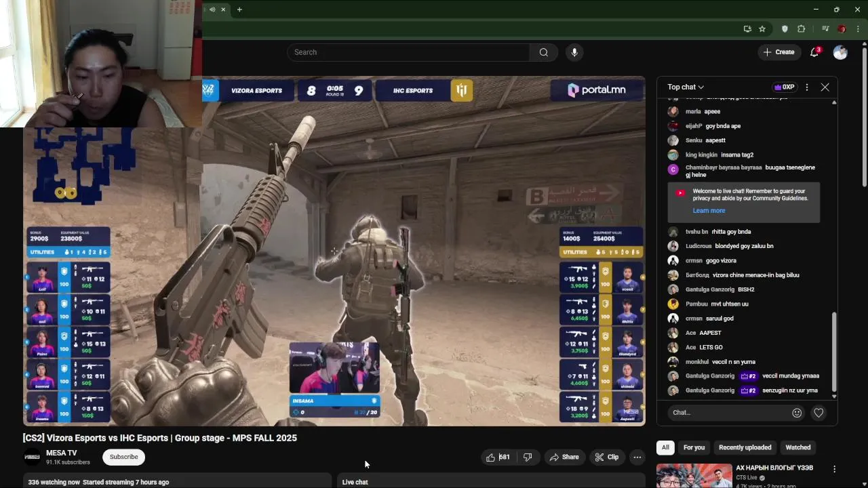Viewport: 868px width, 488px height.
Task: Start voice search with the microphone icon
Action: 574,52
